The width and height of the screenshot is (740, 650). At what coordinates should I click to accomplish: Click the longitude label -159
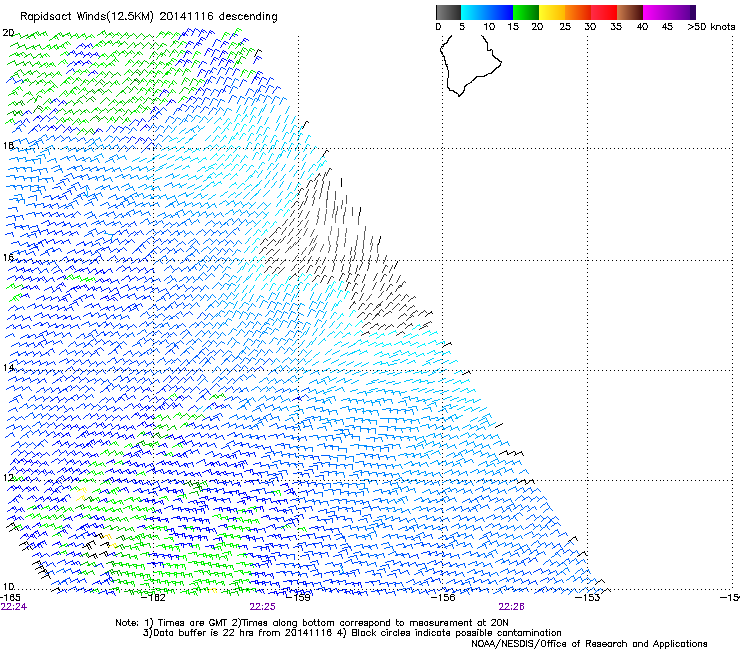pyautogui.click(x=298, y=598)
